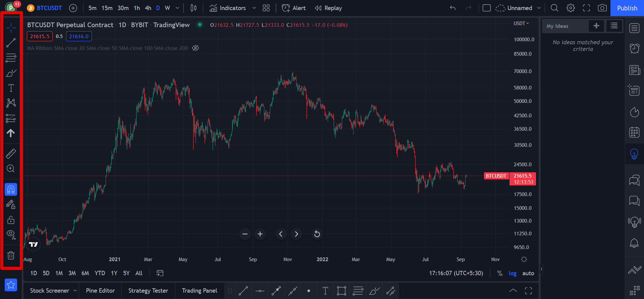
Task: Create an Alert
Action: pyautogui.click(x=294, y=8)
